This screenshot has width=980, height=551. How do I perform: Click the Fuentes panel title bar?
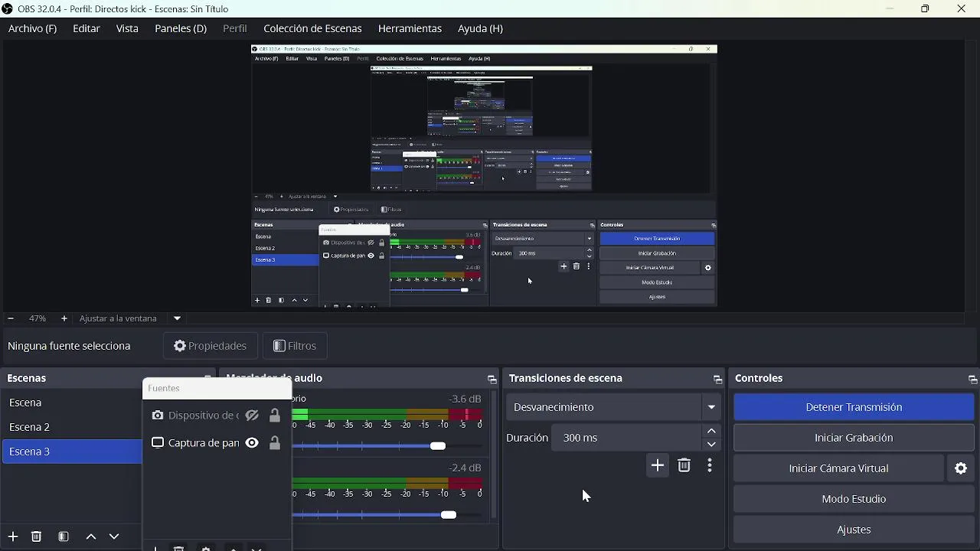point(217,388)
